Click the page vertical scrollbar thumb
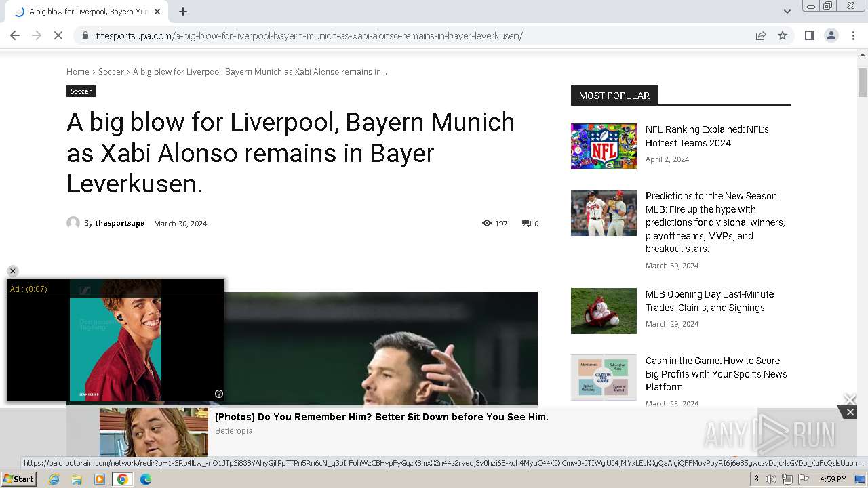 click(863, 83)
